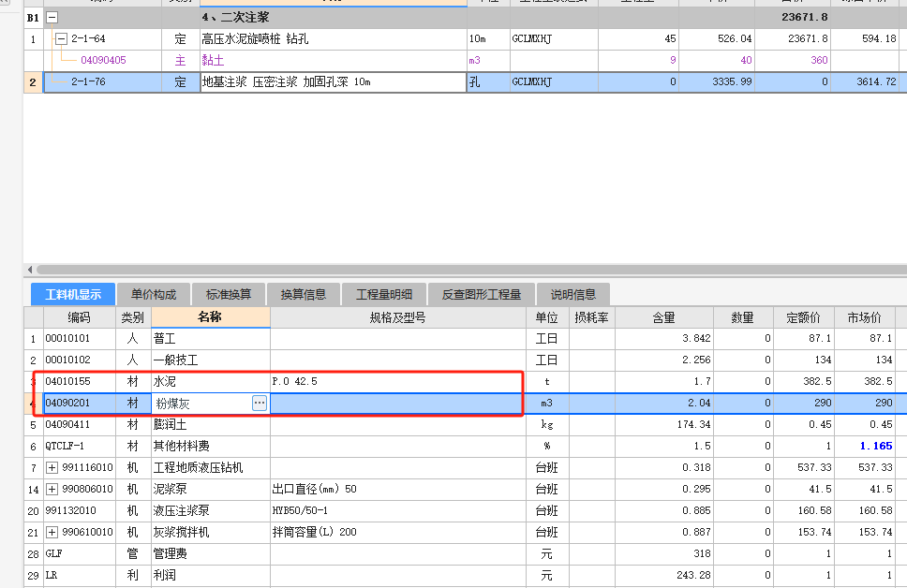Select the 其他材料费 row name

click(x=211, y=447)
